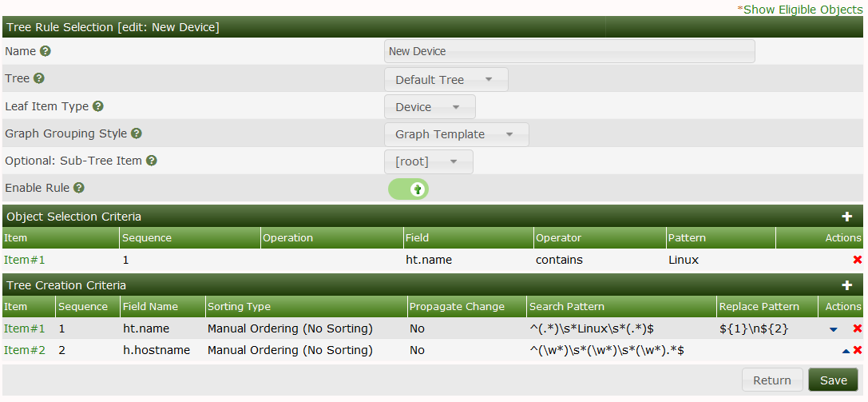Move Tree Creation Item#1 down
The image size is (868, 402).
pyautogui.click(x=834, y=329)
